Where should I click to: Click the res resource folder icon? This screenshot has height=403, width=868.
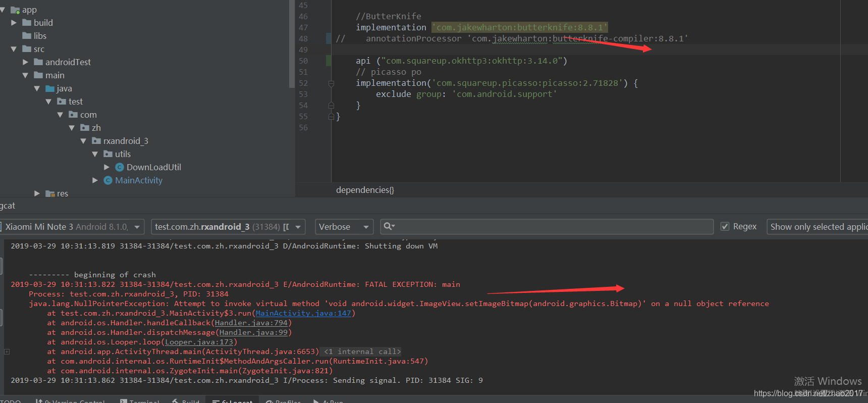click(50, 193)
